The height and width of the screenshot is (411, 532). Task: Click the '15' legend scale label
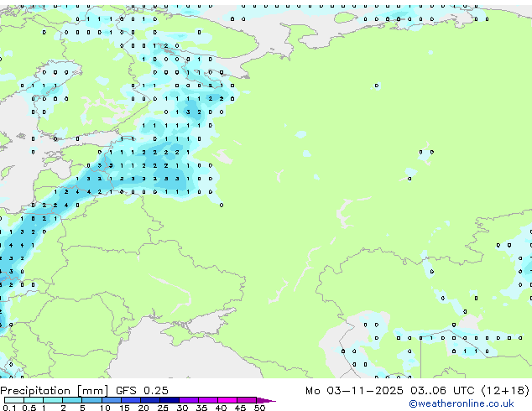coord(124,408)
